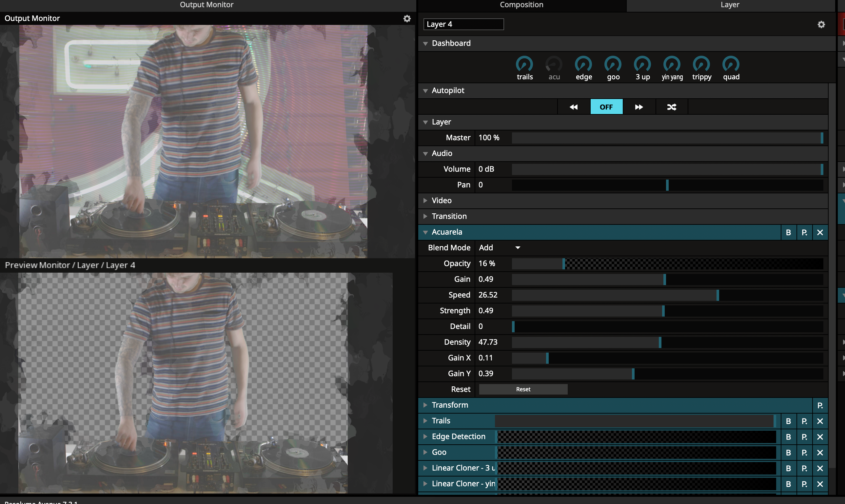Click the trails dashboard knob

pyautogui.click(x=524, y=64)
